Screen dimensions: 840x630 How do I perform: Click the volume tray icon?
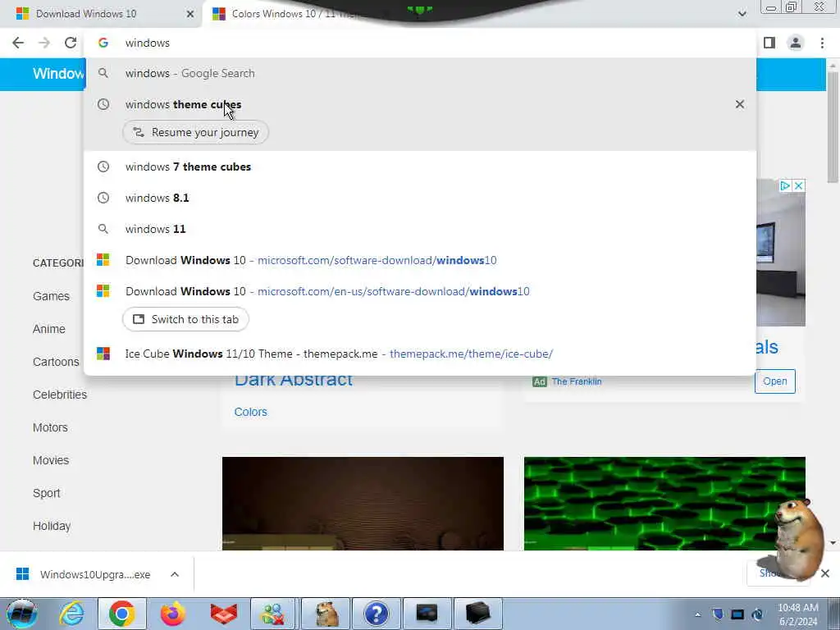point(757,614)
